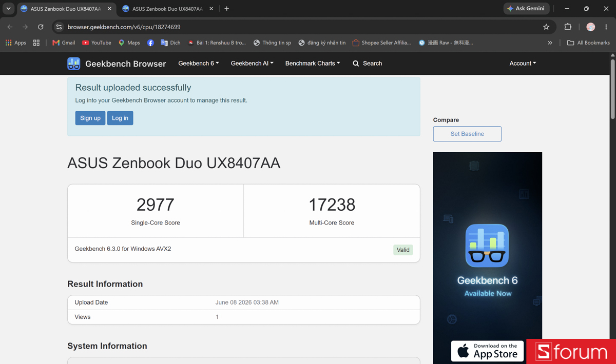This screenshot has width=616, height=364.
Task: Open the Chrome profile avatar
Action: pyautogui.click(x=591, y=27)
